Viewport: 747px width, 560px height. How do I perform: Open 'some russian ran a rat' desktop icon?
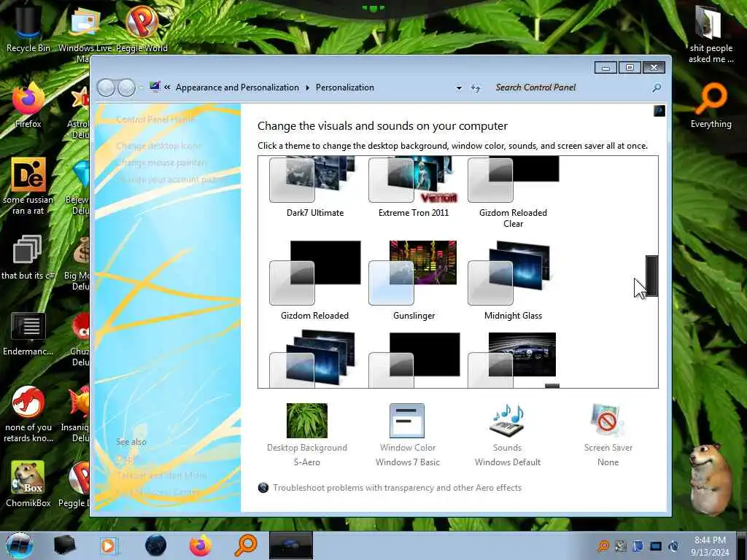click(28, 187)
